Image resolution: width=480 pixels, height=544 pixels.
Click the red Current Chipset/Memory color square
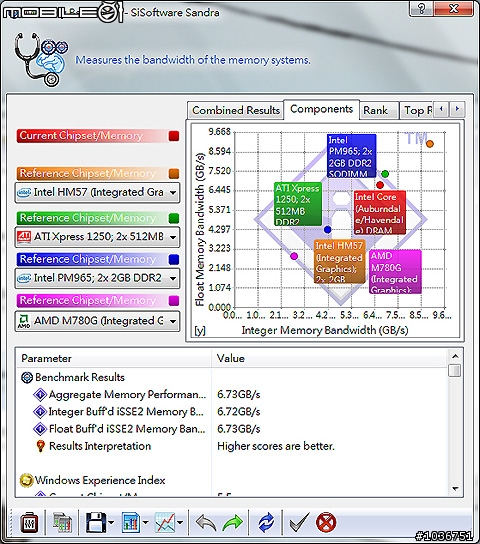click(174, 136)
